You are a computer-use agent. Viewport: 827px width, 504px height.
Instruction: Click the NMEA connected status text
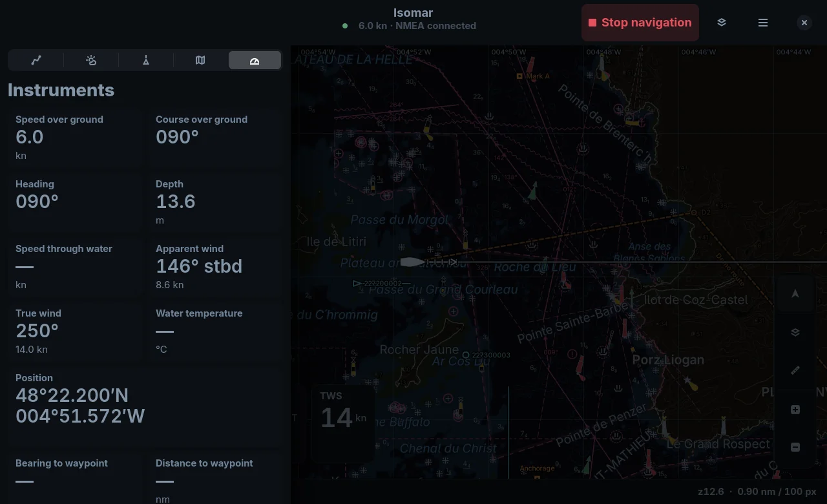pyautogui.click(x=436, y=26)
